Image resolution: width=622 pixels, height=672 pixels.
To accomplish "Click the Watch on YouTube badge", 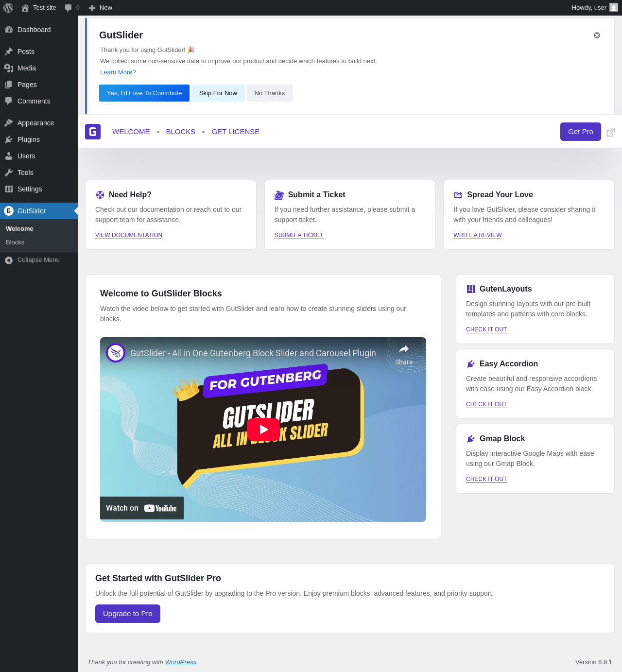I will point(142,508).
